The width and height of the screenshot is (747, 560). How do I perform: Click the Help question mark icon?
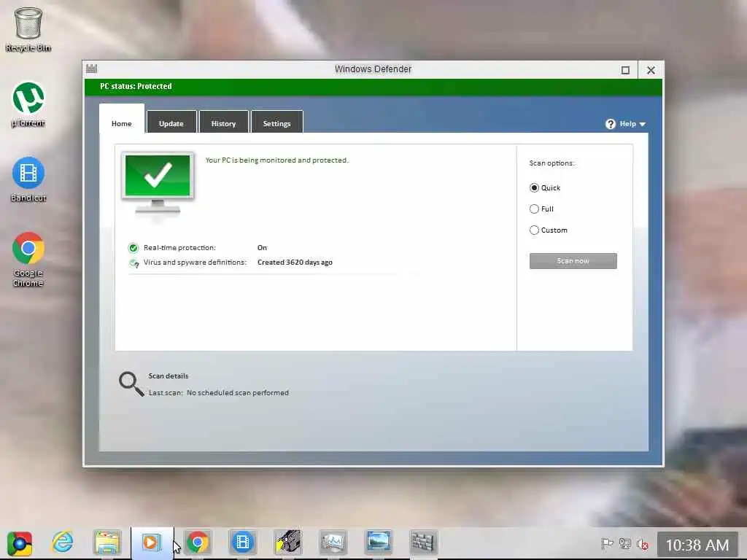(611, 124)
